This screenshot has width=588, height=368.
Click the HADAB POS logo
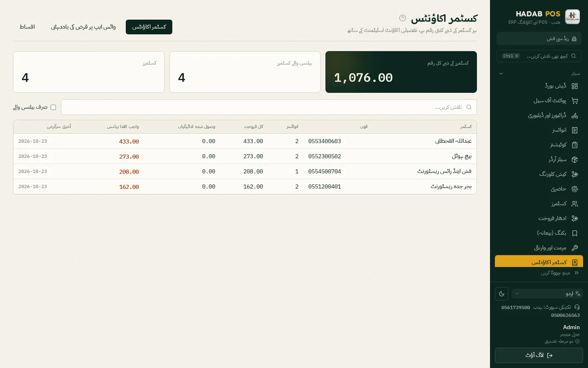pos(572,17)
